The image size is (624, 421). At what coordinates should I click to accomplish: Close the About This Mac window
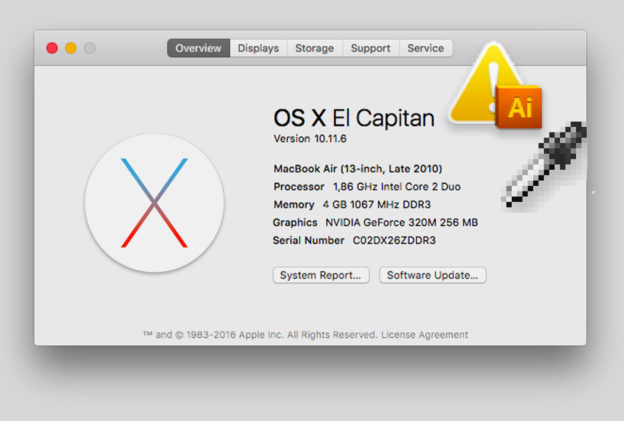pos(52,48)
